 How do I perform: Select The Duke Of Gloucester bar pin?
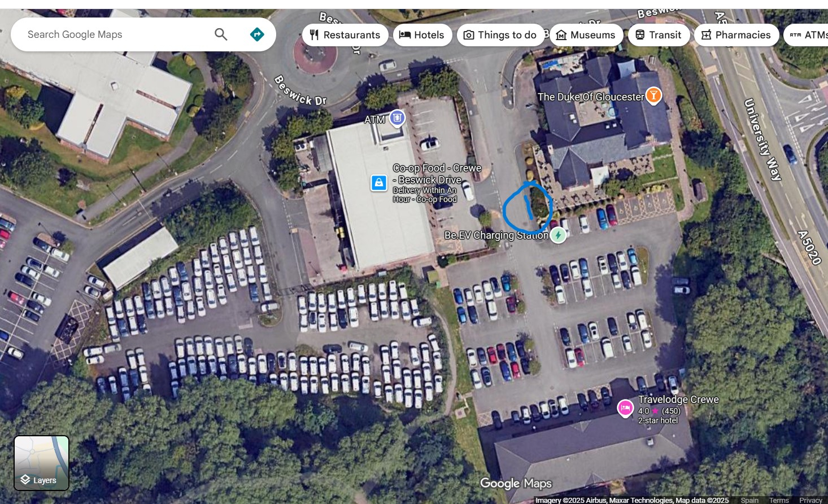653,95
